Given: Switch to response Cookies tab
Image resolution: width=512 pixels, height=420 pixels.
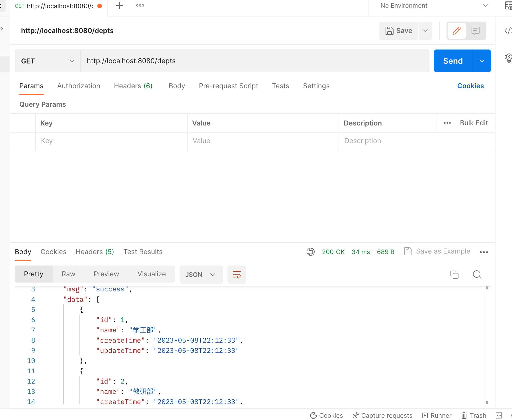Looking at the screenshot, I should coord(53,252).
